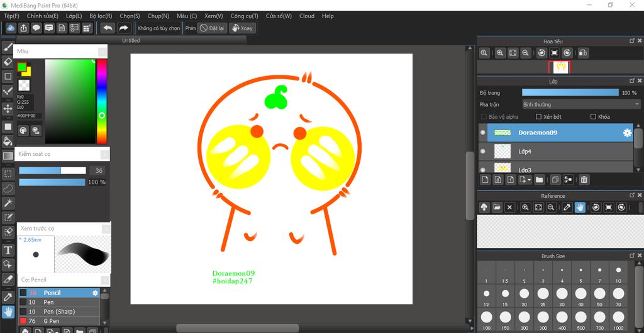Viewport: 644px width, 333px height.
Task: Select the Eyedropper tool
Action: (x=8, y=297)
